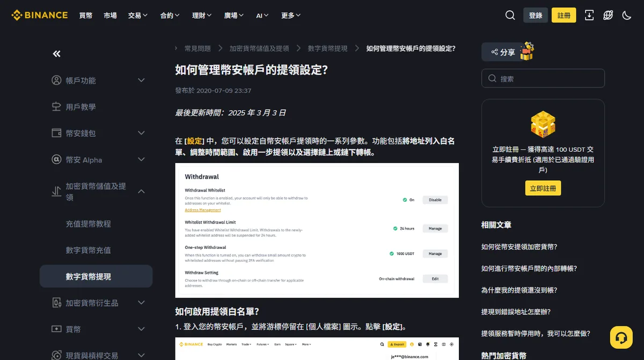Open related article 為什麼我的提領還沒到帳?
The height and width of the screenshot is (360, 644).
point(519,290)
